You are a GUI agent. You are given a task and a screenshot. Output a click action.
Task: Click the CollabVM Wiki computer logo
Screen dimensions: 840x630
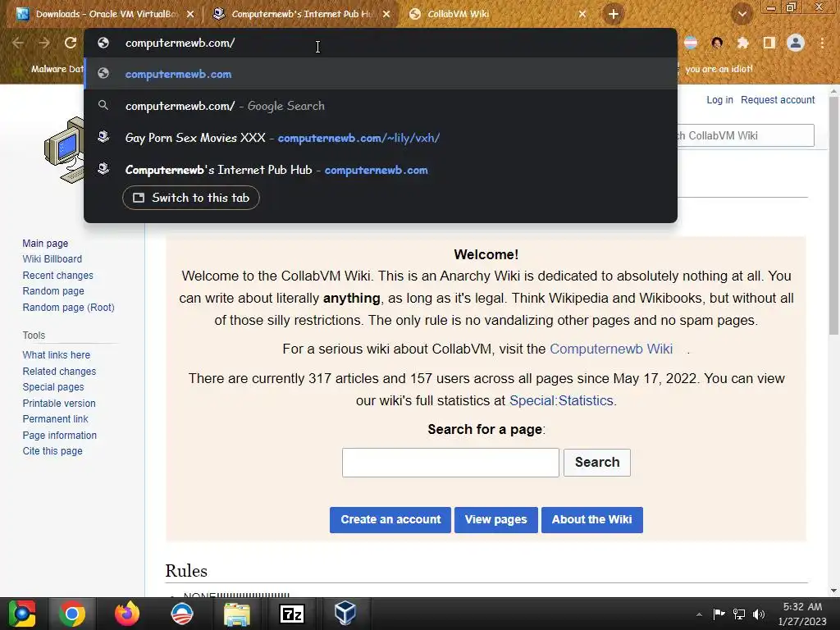click(x=64, y=149)
